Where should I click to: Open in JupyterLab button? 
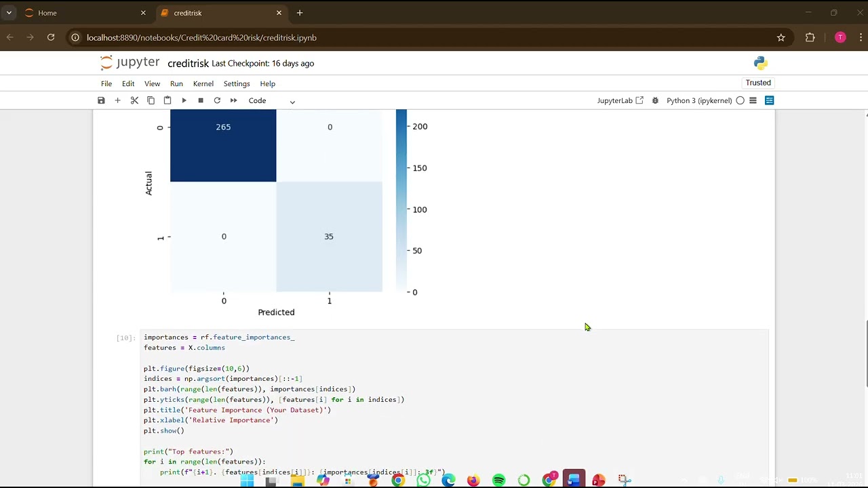point(620,100)
